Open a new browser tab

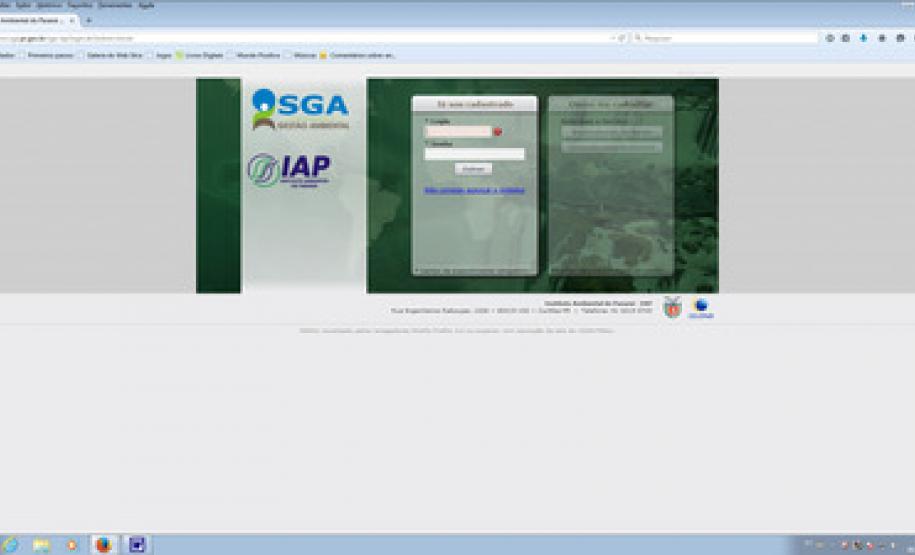(89, 21)
